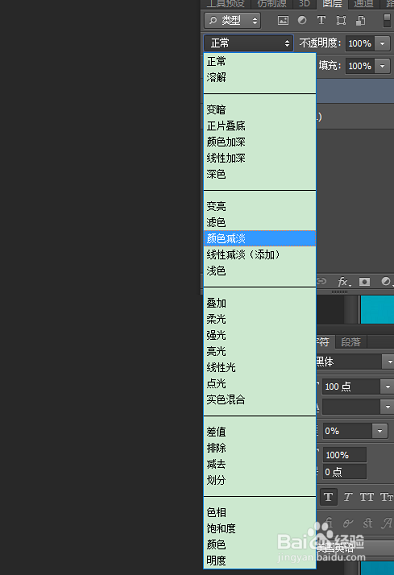
Task: Toggle the layer filtering switch
Action: 387,21
